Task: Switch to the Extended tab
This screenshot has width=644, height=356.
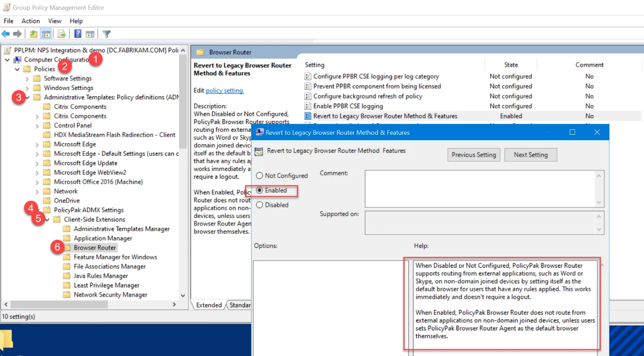Action: pyautogui.click(x=209, y=305)
